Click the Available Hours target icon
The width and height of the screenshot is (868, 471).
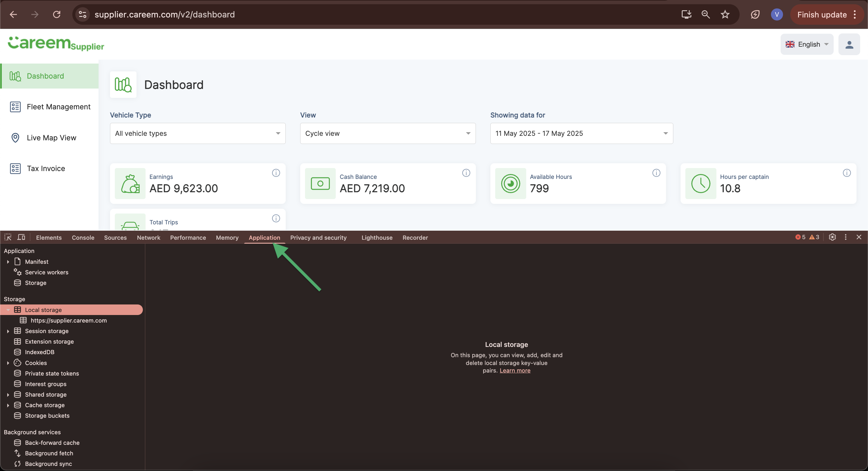pyautogui.click(x=511, y=183)
